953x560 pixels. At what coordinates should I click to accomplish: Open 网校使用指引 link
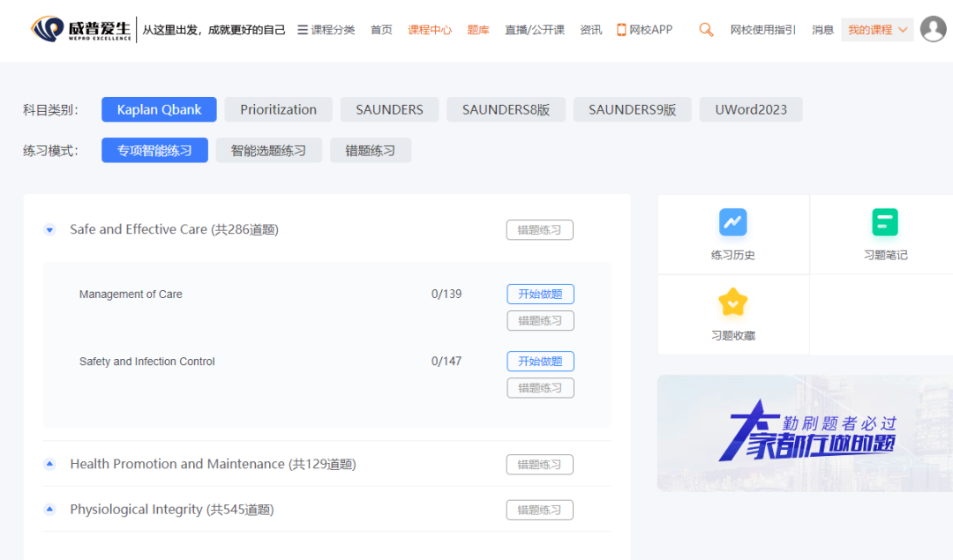763,30
